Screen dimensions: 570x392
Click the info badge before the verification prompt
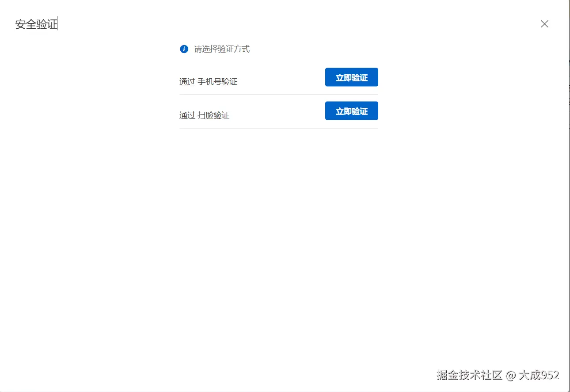(184, 49)
